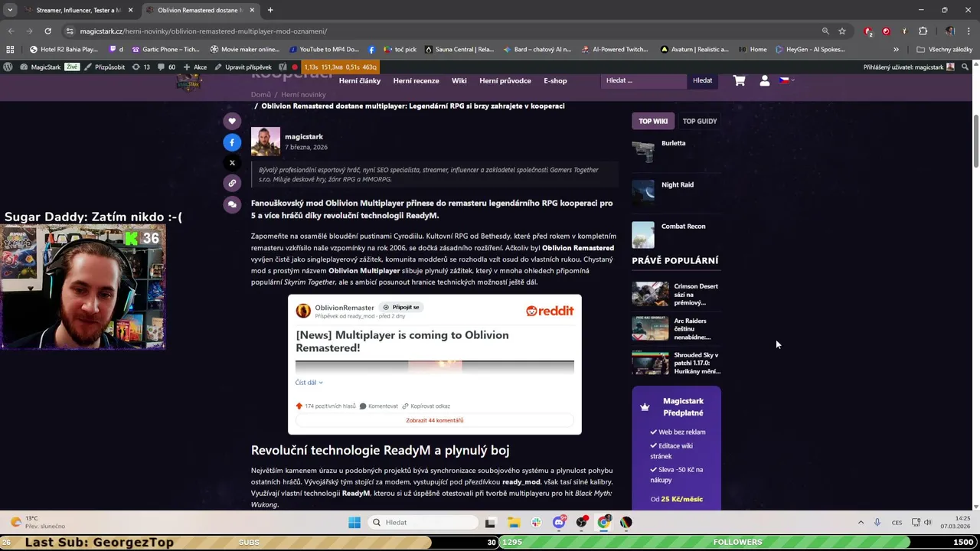Click Přizpůsobit in admin bar
This screenshot has height=551, width=980.
tap(104, 67)
